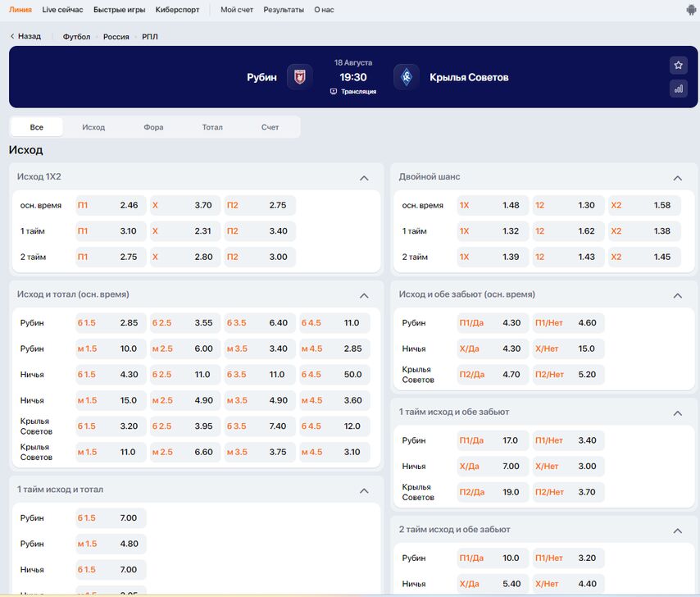The image size is (700, 597).
Task: Select the Все tab
Action: [x=37, y=127]
